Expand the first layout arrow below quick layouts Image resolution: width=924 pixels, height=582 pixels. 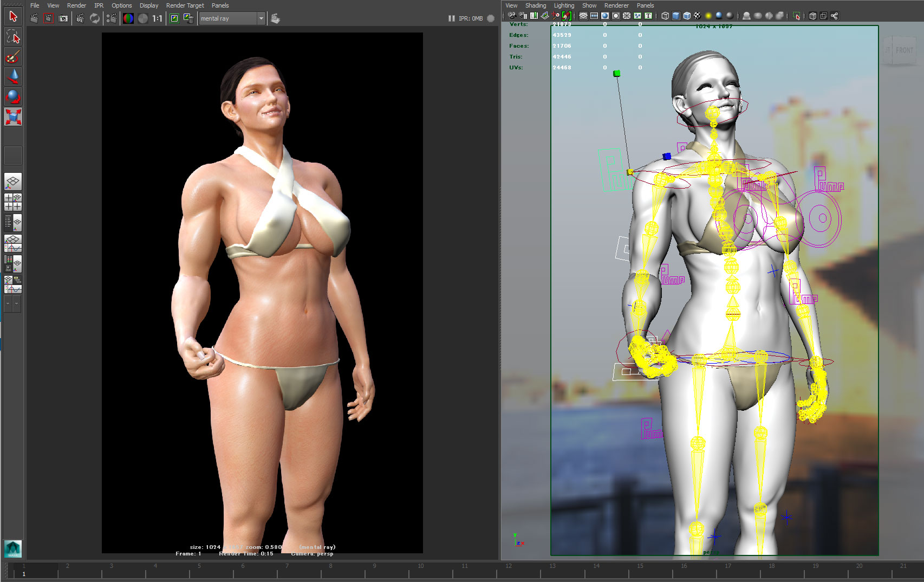coord(8,304)
